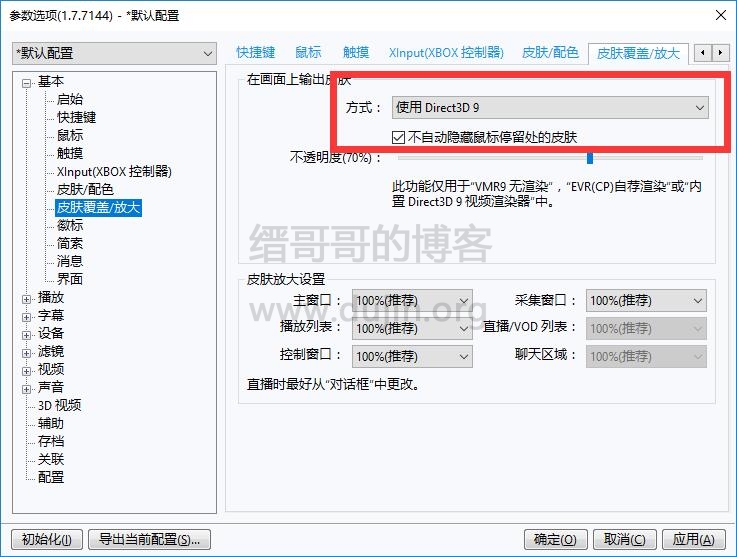737x557 pixels.
Task: Click the 应用(A) apply button
Action: (x=693, y=539)
